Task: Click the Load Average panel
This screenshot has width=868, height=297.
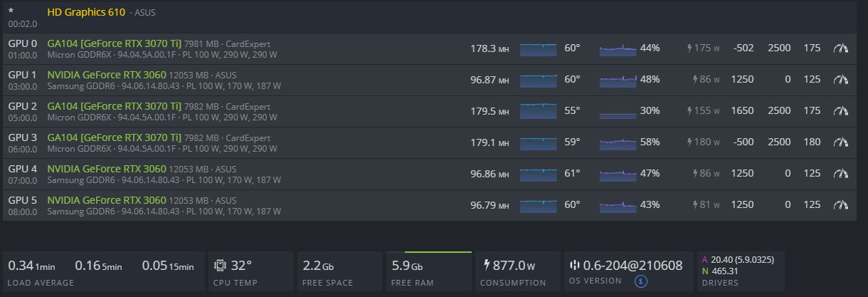Action: pyautogui.click(x=100, y=271)
